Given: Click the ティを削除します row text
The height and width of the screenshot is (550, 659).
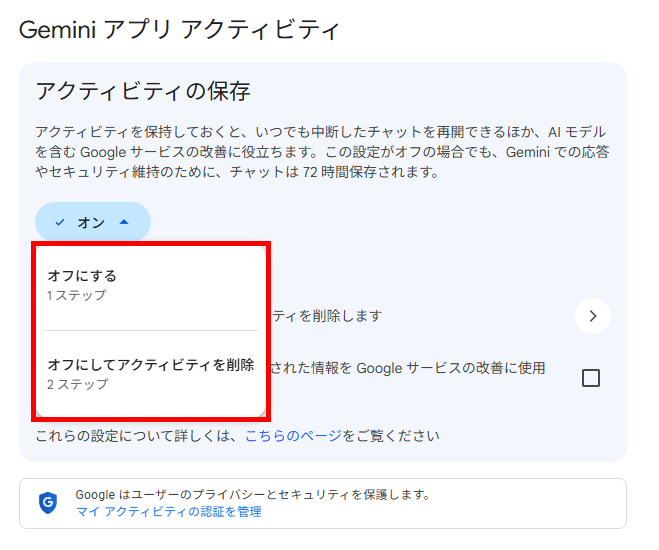Looking at the screenshot, I should click(327, 316).
